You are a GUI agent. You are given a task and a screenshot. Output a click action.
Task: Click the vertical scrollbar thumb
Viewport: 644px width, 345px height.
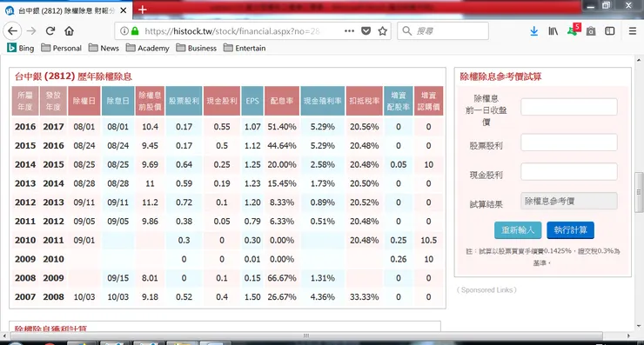(x=639, y=192)
